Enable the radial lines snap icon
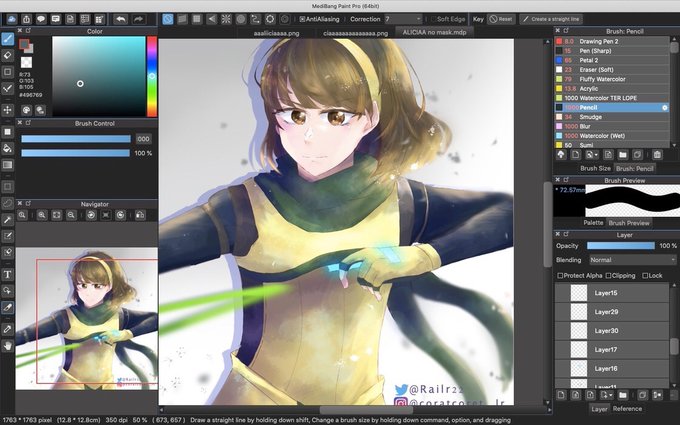 click(x=226, y=19)
